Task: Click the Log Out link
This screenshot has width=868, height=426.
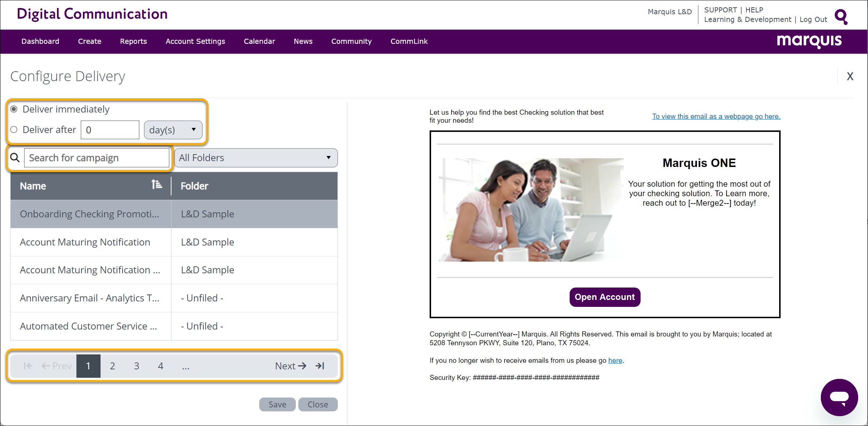Action: (813, 19)
